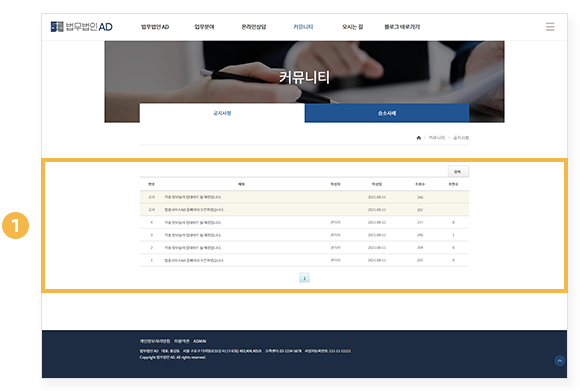Open the 온라인상담 navigation menu
Screen dimensions: 580x391
point(254,27)
